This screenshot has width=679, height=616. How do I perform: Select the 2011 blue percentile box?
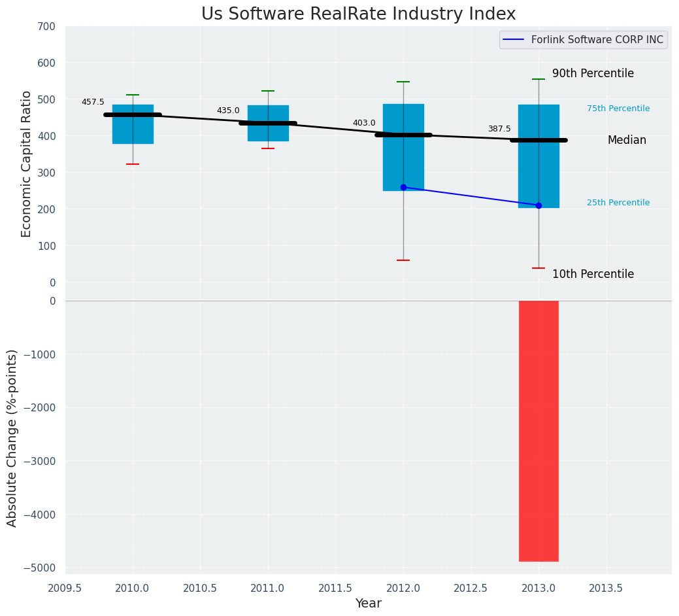point(268,124)
